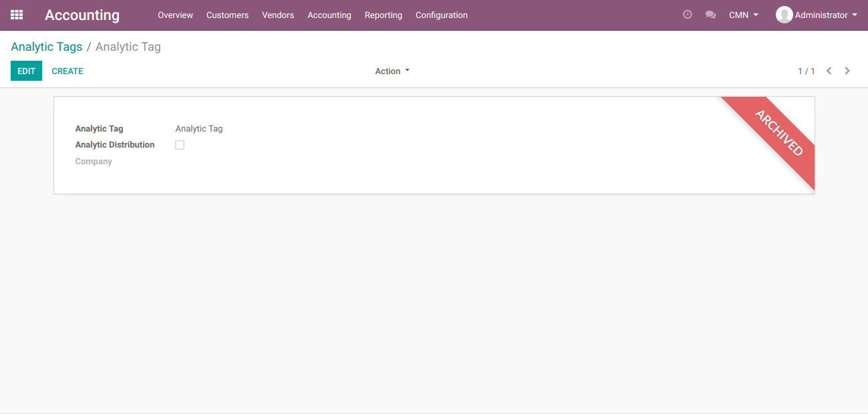Expand the CMN company selector
The width and height of the screenshot is (868, 414).
743,14
